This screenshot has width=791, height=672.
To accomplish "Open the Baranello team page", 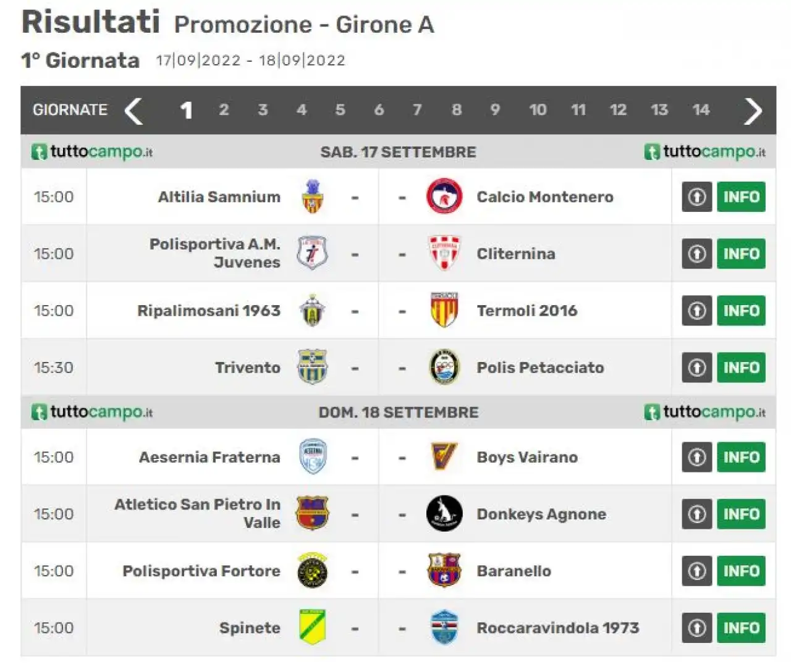I will click(x=514, y=571).
